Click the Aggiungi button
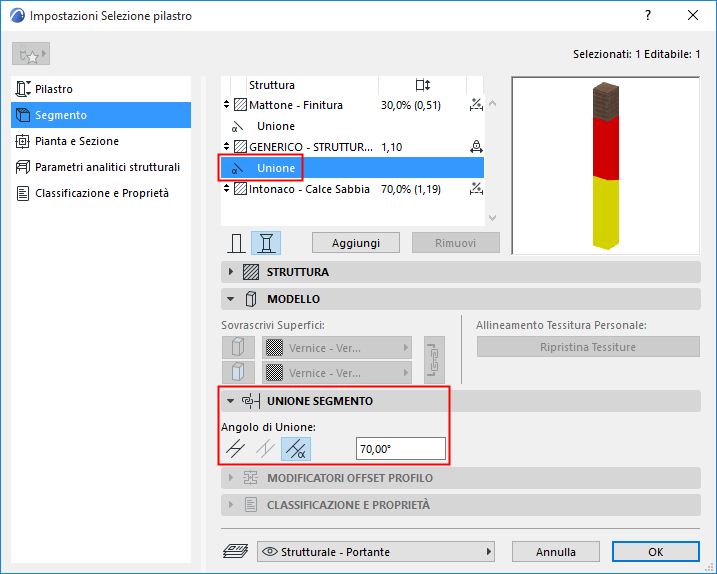 pos(356,243)
